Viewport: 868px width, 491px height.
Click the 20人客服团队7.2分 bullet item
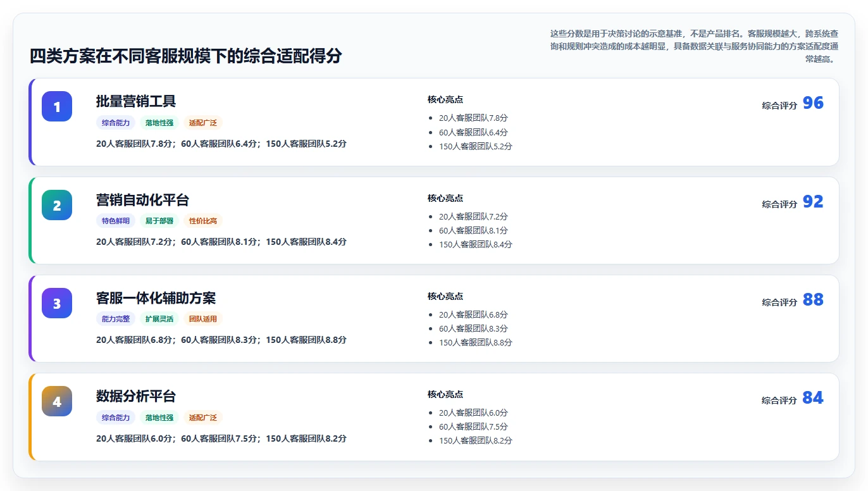click(473, 216)
